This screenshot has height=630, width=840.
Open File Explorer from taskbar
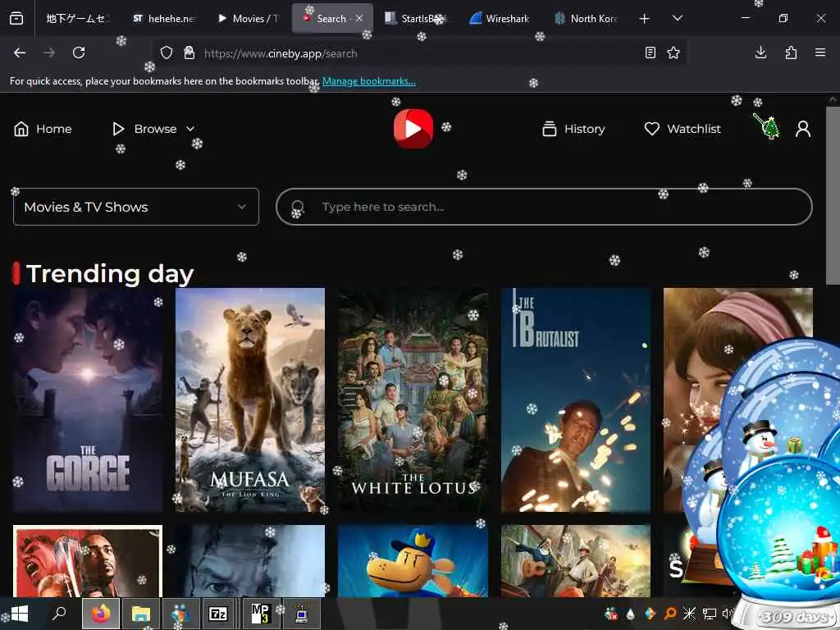141,614
